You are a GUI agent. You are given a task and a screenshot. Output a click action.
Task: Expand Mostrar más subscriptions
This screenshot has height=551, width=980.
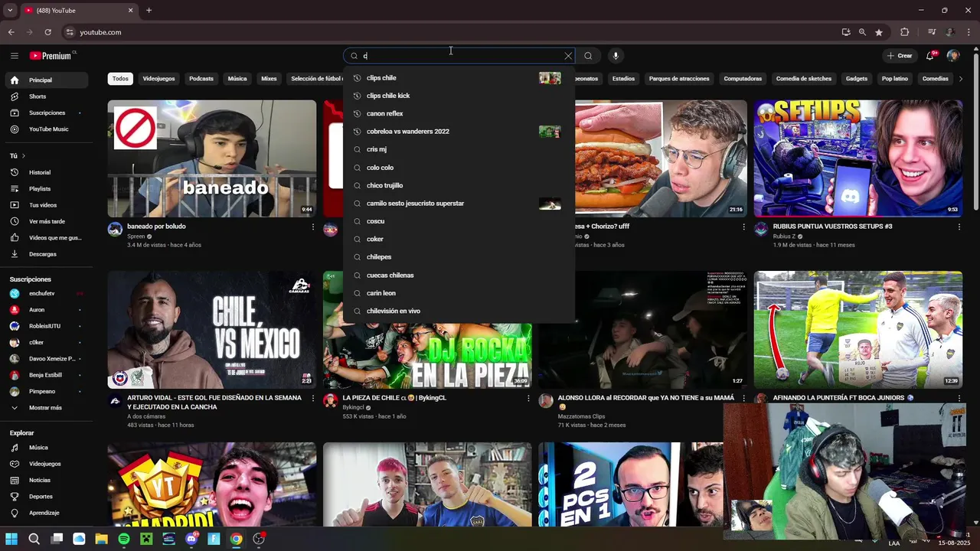click(x=46, y=408)
